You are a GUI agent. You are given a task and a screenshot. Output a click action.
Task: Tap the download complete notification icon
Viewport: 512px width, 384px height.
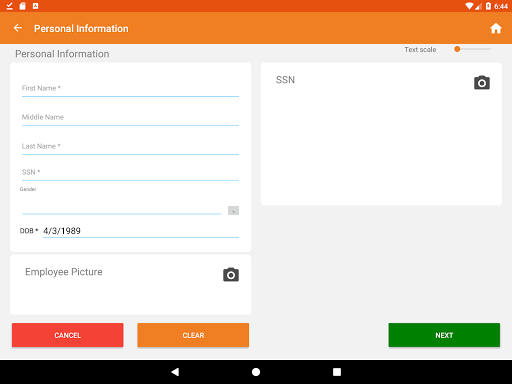click(9, 6)
